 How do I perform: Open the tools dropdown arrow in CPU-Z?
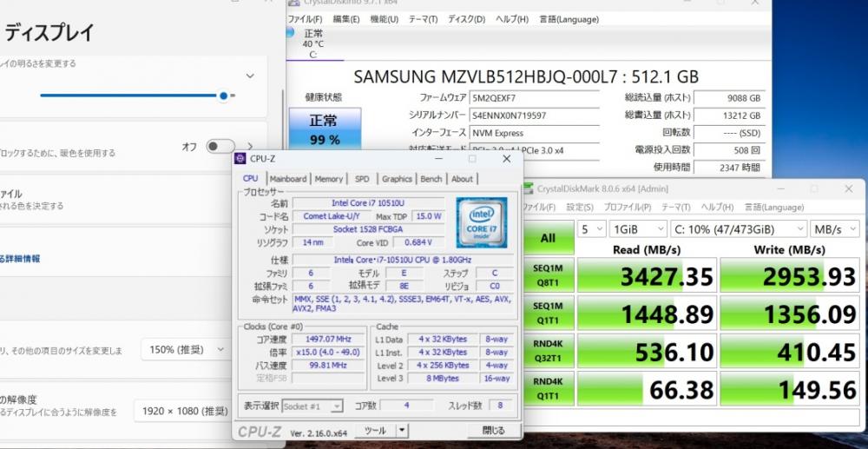(403, 430)
